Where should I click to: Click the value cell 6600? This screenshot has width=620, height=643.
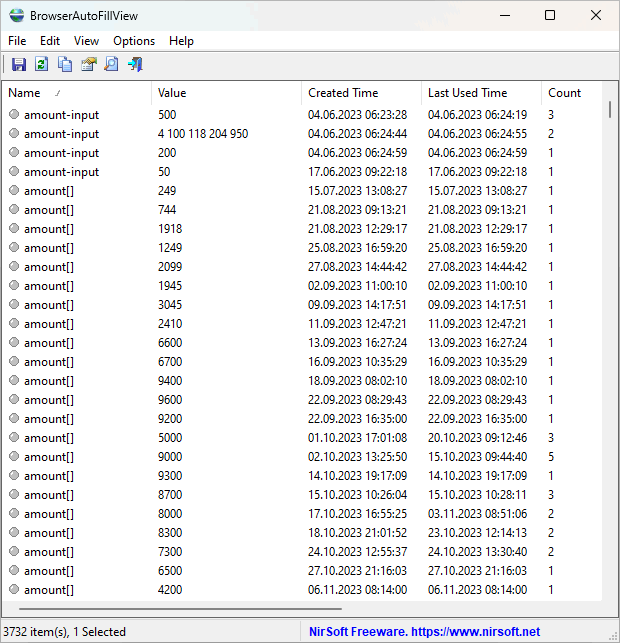[170, 342]
